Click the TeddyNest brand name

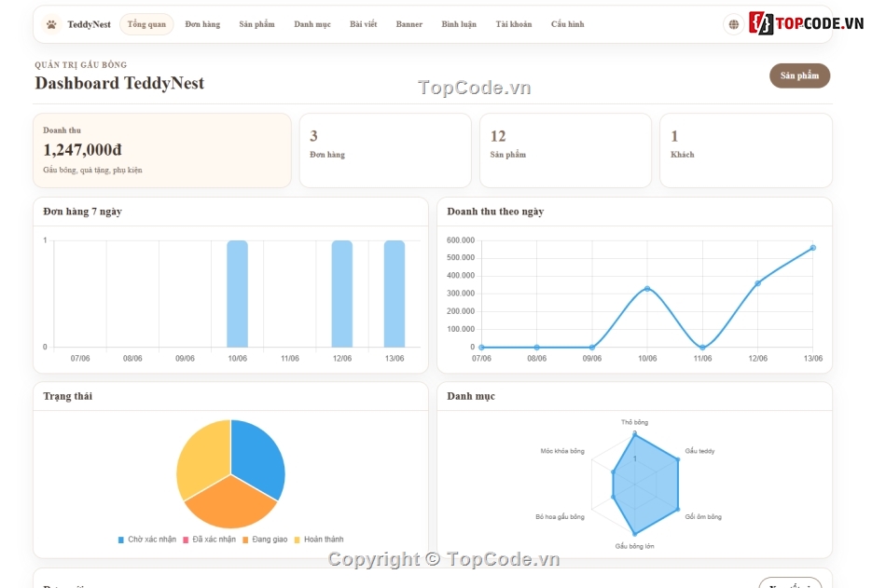[89, 24]
